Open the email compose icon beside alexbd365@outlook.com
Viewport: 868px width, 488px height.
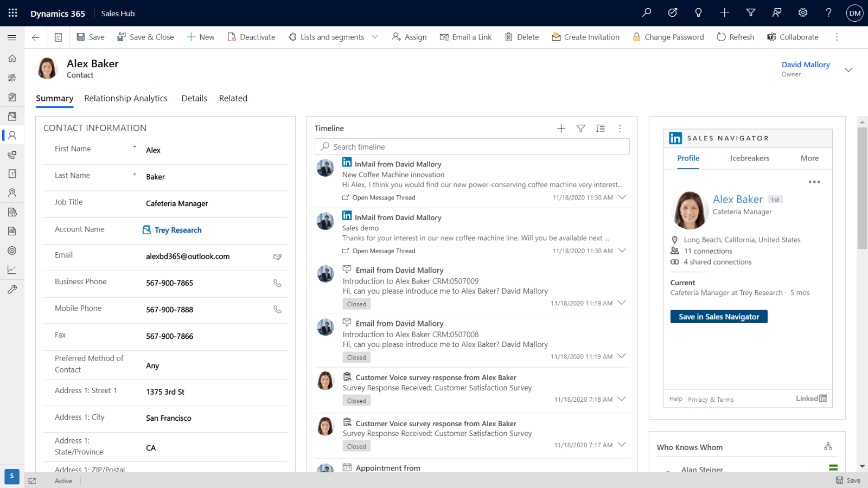point(278,257)
